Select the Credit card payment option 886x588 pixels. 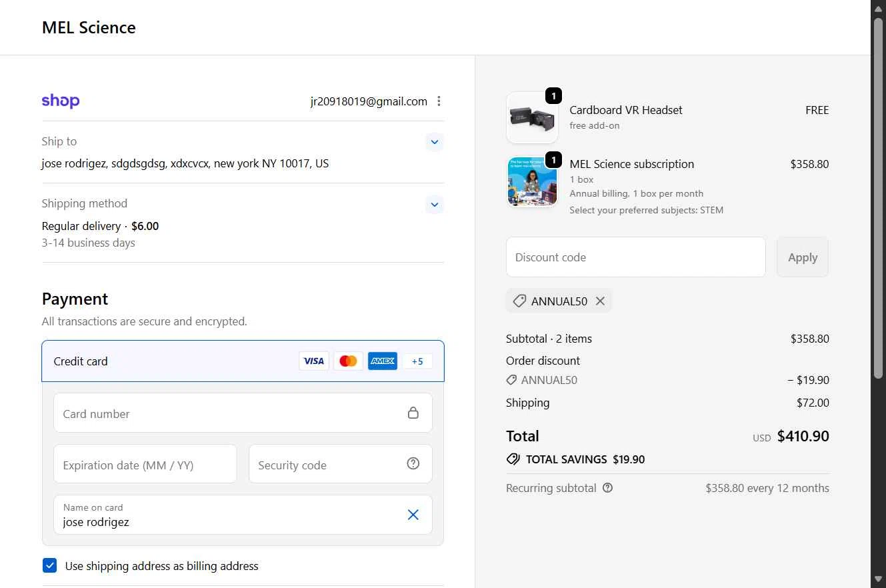point(243,361)
